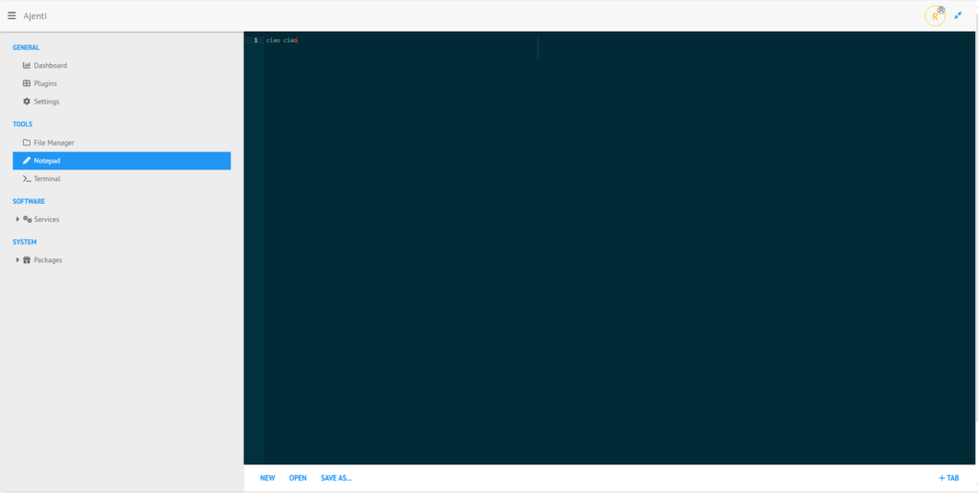Click the fullscreen toggle arrows icon
980x493 pixels.
958,15
